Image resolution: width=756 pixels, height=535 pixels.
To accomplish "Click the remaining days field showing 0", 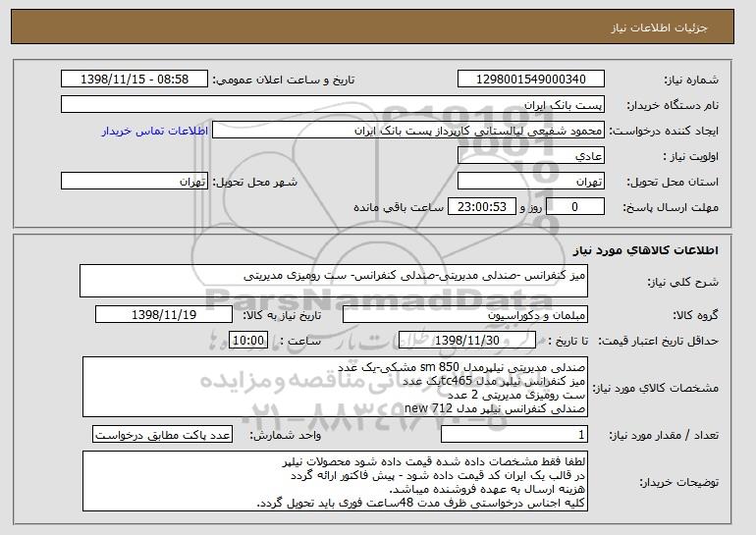I will pyautogui.click(x=574, y=207).
